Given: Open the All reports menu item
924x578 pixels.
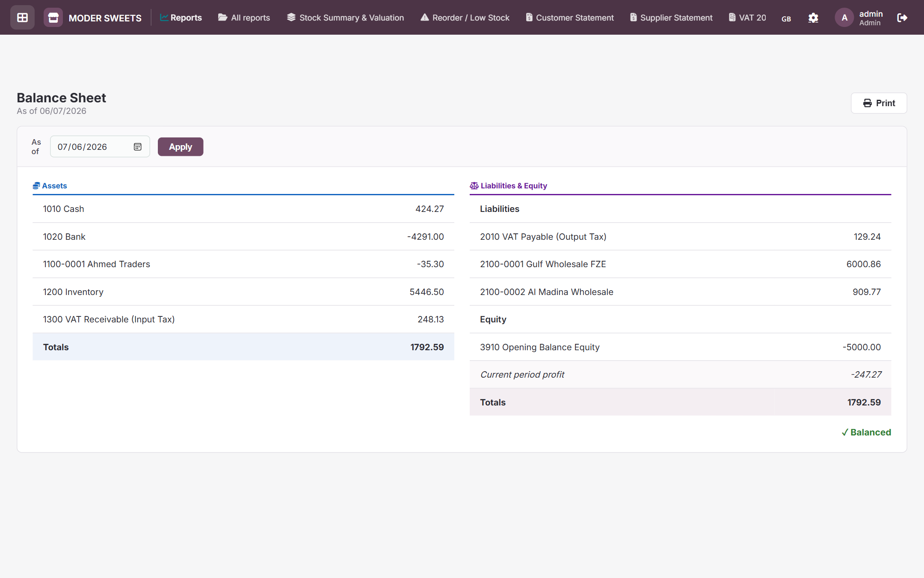Looking at the screenshot, I should point(244,18).
